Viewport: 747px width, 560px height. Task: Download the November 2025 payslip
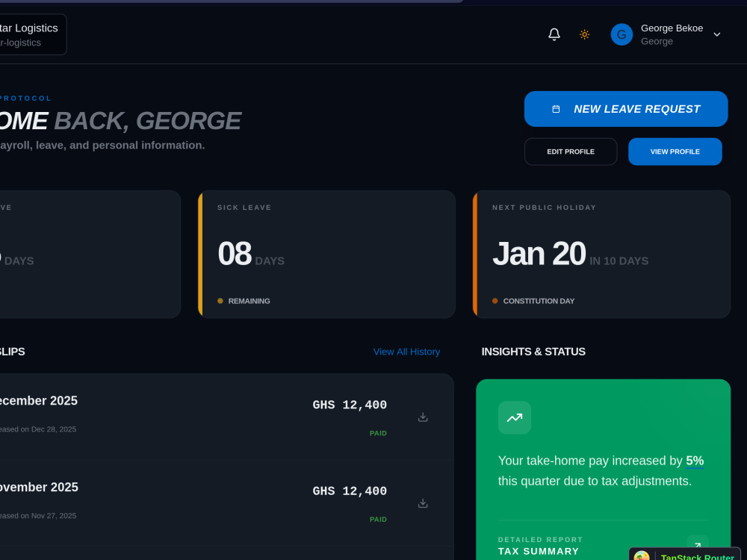click(423, 503)
